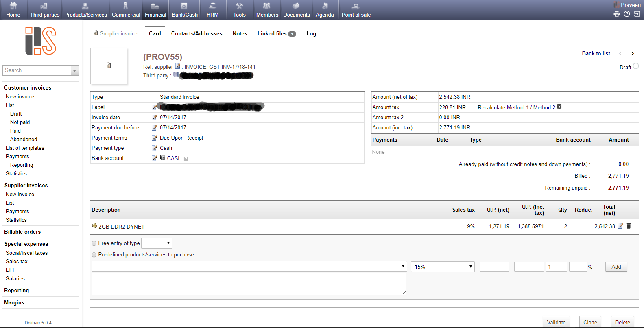
Task: Expand the predefined product selection dropdown
Action: (249, 266)
